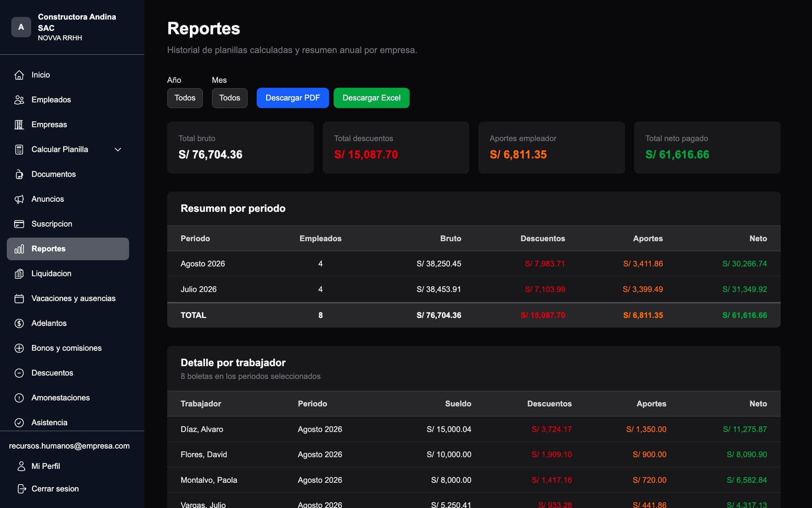The height and width of the screenshot is (508, 812).
Task: Click the Empresas building icon
Action: coord(19,125)
